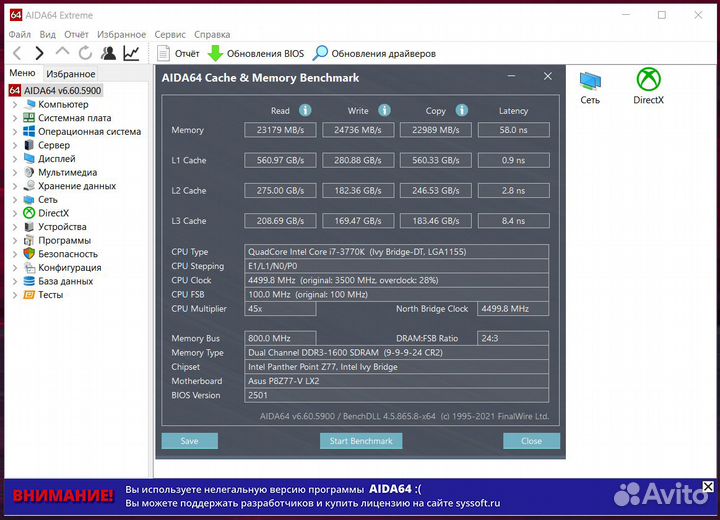Image resolution: width=720 pixels, height=520 pixels.
Task: Open the Избранное menu in menu bar
Action: pyautogui.click(x=121, y=34)
